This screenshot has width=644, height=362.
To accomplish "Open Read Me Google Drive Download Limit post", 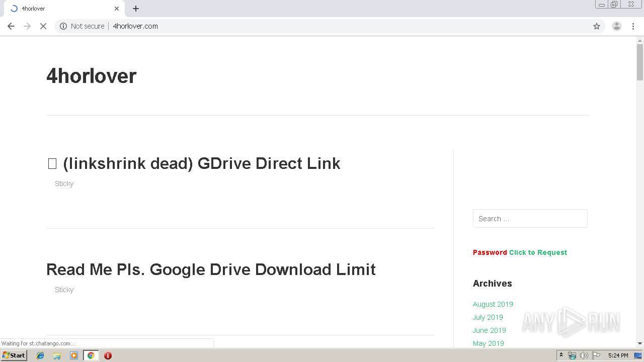I will pos(211,269).
